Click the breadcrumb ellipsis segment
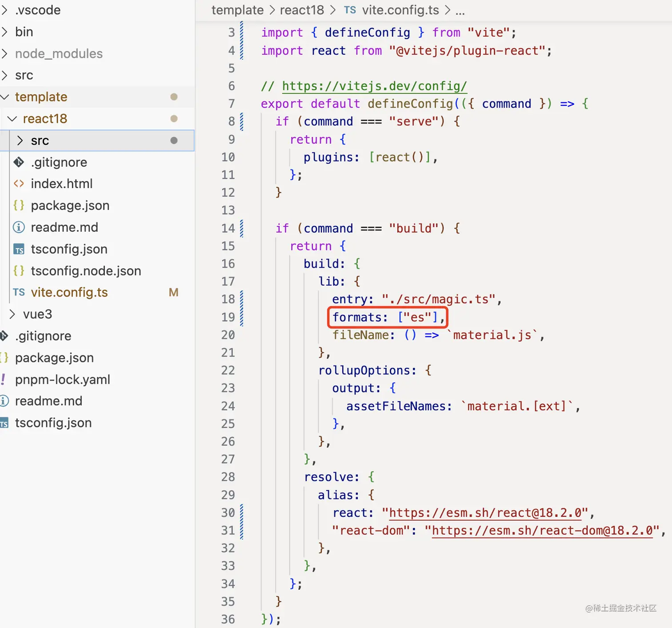 coord(460,11)
